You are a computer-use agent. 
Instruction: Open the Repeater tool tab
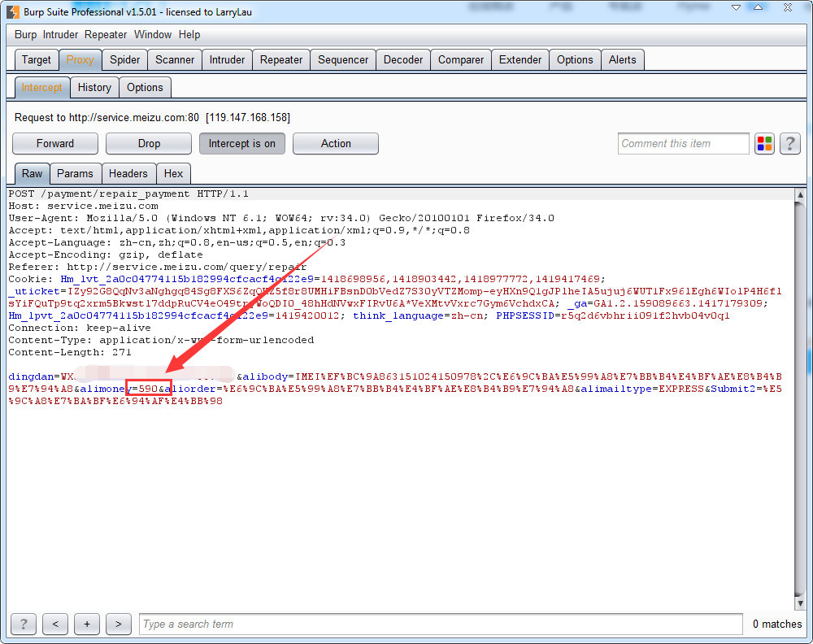pos(281,59)
